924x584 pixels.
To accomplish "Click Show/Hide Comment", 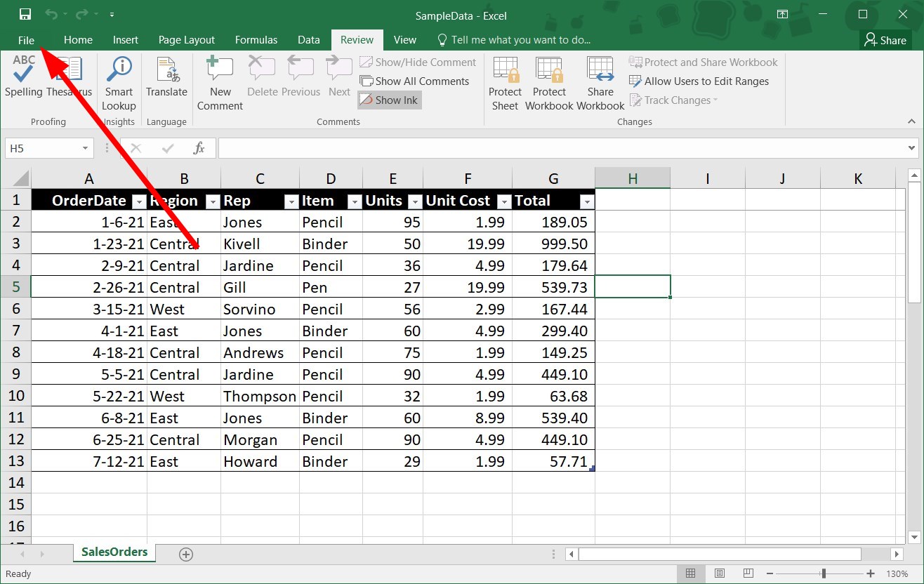I will tap(418, 62).
